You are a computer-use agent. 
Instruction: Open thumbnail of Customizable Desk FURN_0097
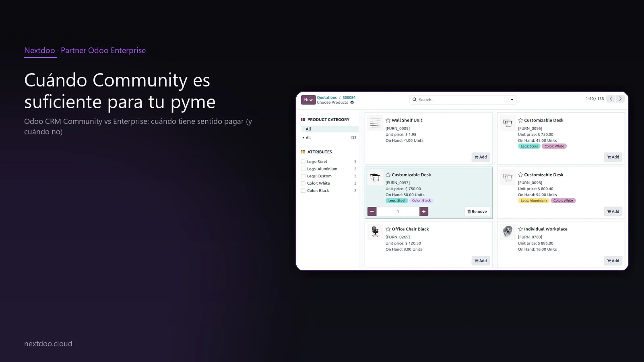[375, 177]
